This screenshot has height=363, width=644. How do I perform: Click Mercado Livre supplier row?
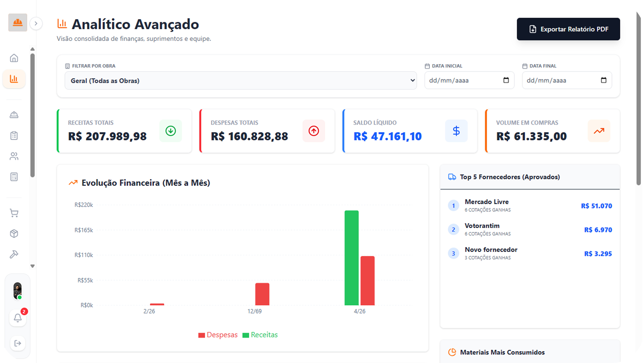click(530, 206)
